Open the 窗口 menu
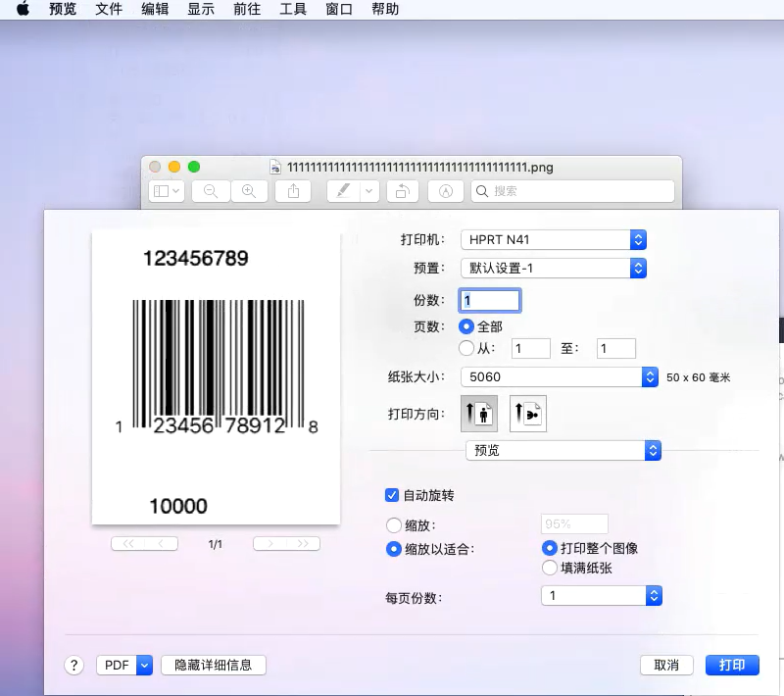The image size is (784, 696). point(338,9)
